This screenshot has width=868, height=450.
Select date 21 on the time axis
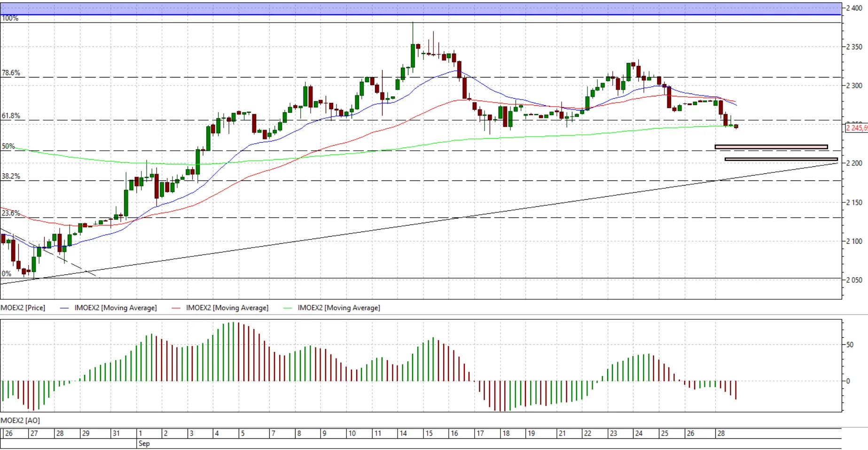(x=562, y=434)
